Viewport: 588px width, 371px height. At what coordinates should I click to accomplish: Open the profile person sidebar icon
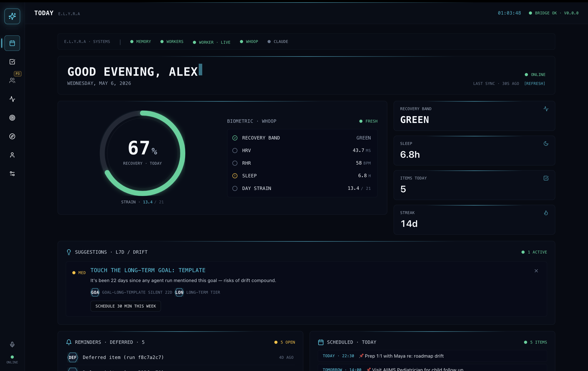(12, 155)
